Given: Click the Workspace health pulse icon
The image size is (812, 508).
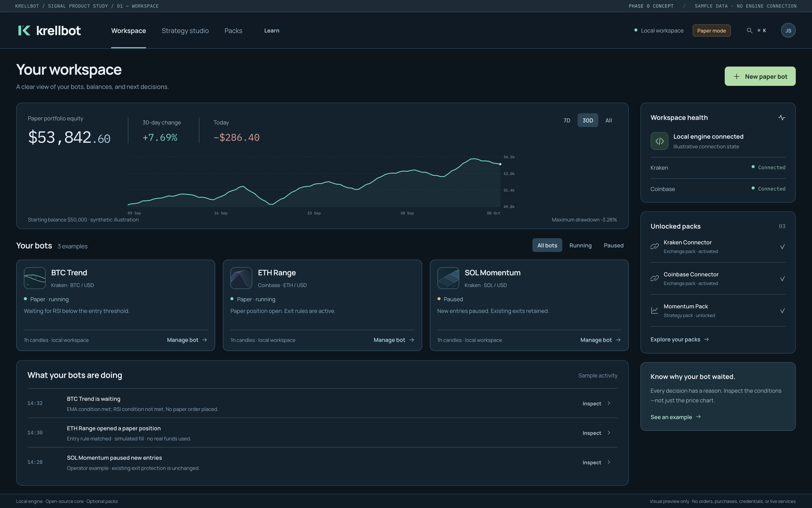Looking at the screenshot, I should pyautogui.click(x=782, y=118).
